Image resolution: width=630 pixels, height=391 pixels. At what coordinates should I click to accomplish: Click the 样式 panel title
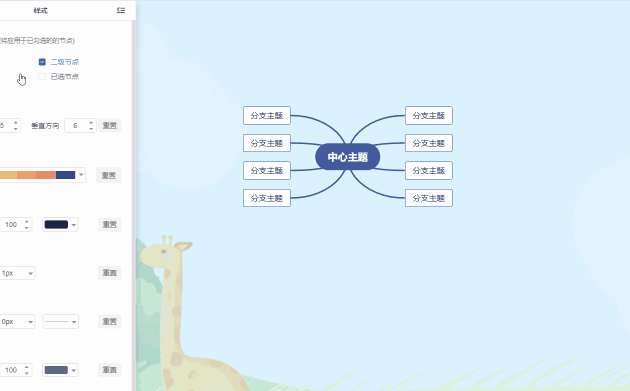pyautogui.click(x=40, y=10)
